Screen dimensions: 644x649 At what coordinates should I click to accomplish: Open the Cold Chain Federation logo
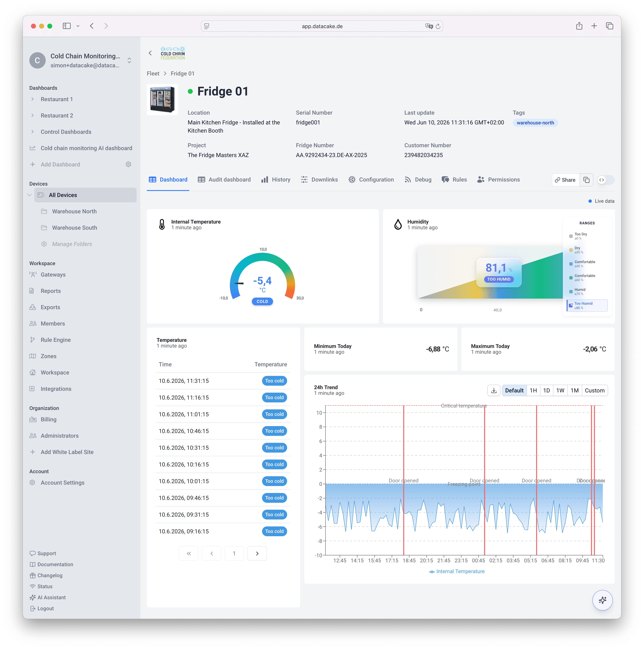[x=173, y=53]
